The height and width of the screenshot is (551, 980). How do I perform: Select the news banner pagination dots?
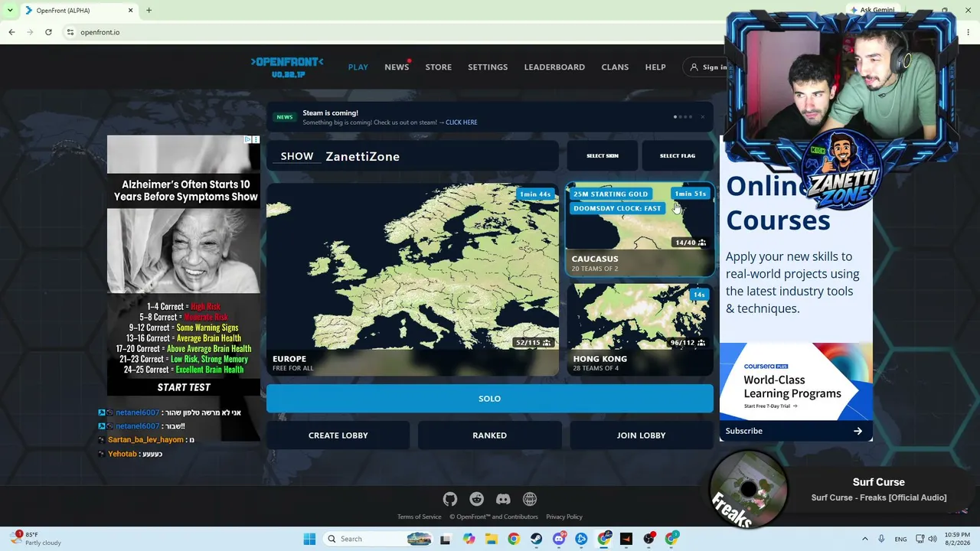point(683,117)
